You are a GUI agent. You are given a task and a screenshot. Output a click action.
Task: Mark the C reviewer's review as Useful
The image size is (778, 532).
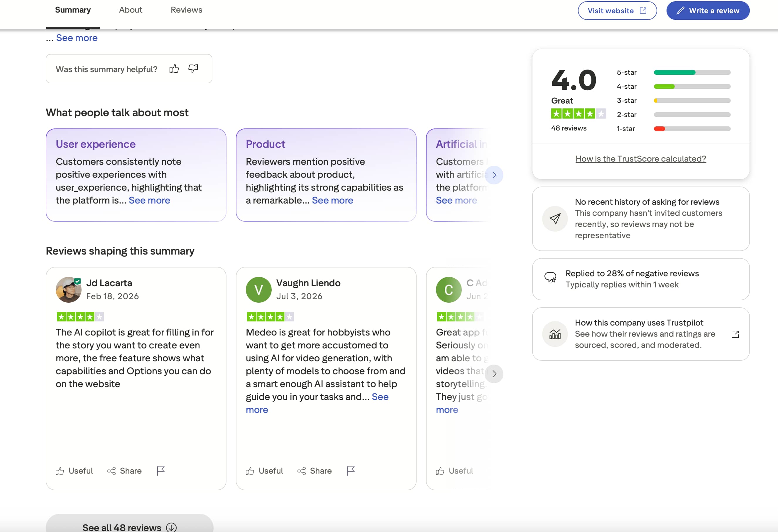454,471
